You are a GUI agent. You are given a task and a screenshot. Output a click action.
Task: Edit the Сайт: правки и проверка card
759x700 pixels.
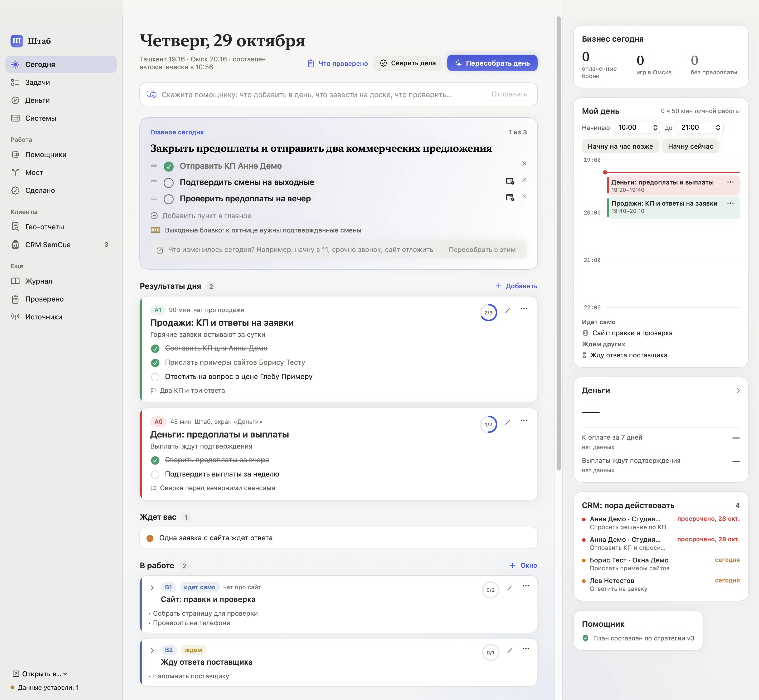click(x=510, y=588)
